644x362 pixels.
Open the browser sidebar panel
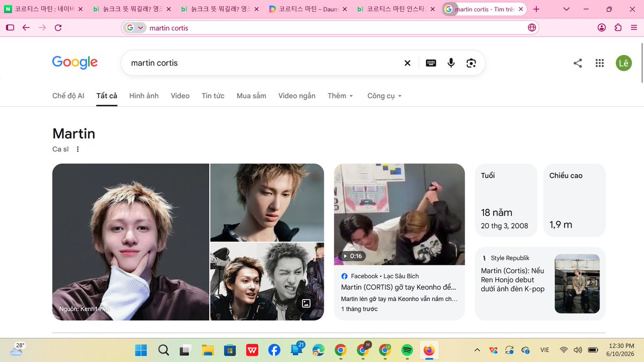[x=10, y=28]
